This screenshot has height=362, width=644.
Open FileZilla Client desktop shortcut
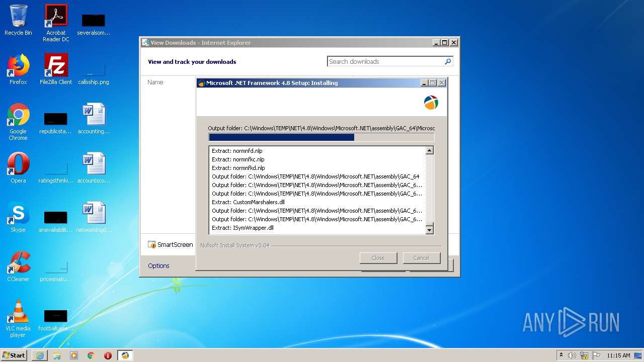56,69
